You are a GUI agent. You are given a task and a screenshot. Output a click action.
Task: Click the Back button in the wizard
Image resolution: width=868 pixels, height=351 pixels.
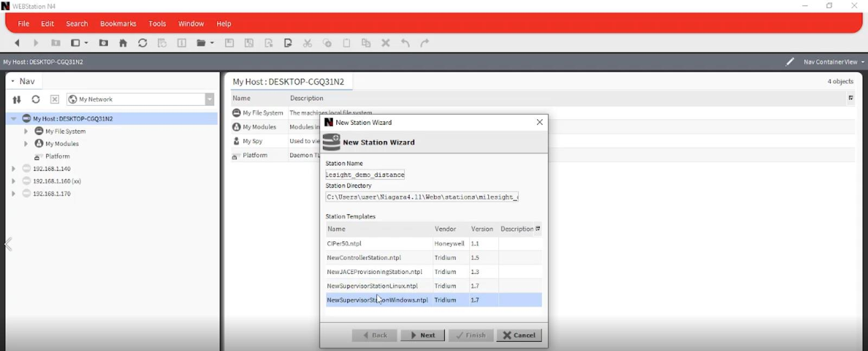coord(374,335)
